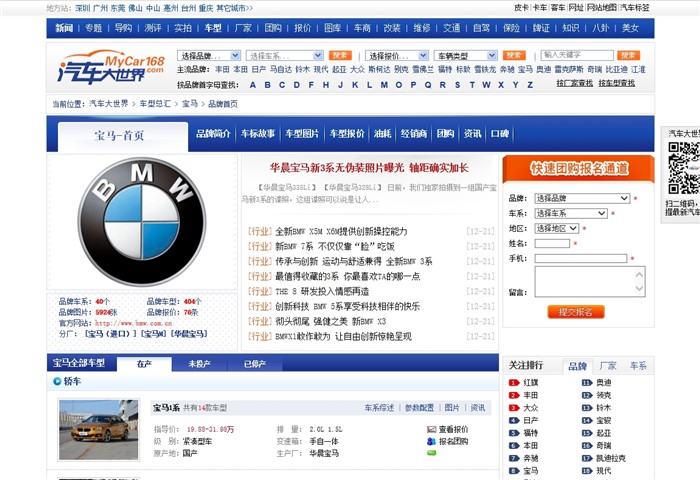Submit form with 提交报名 button

576,312
